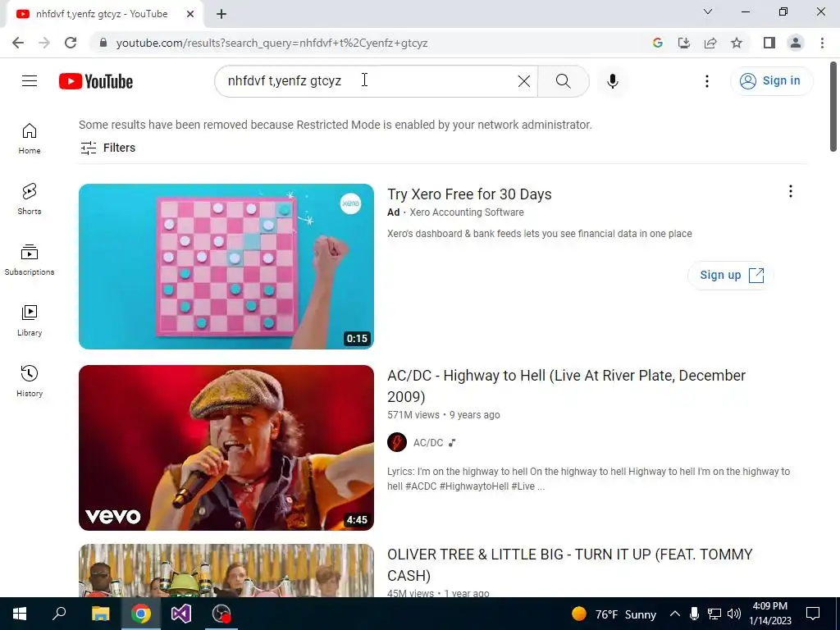Click the install app icon in address bar
This screenshot has width=840, height=630.
click(x=684, y=43)
